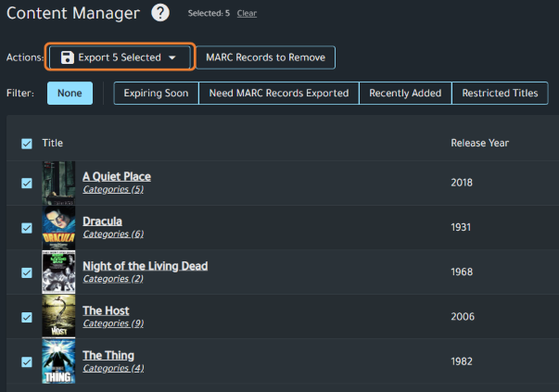559x392 pixels.
Task: Open the Export 5 Selected dropdown arrow
Action: click(x=172, y=57)
